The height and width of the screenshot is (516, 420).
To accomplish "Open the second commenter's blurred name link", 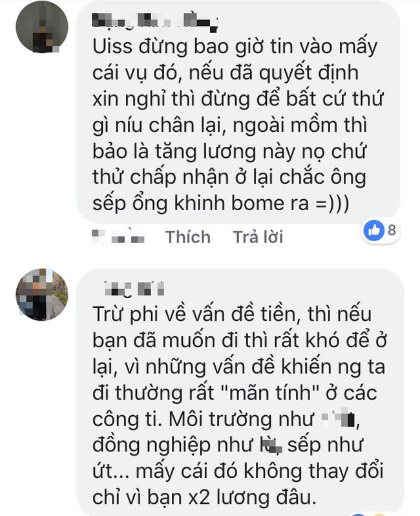I will pyautogui.click(x=134, y=288).
